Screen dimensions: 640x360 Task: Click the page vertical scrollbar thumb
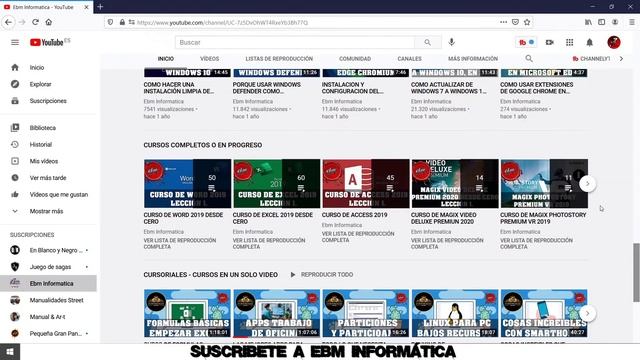(636, 273)
